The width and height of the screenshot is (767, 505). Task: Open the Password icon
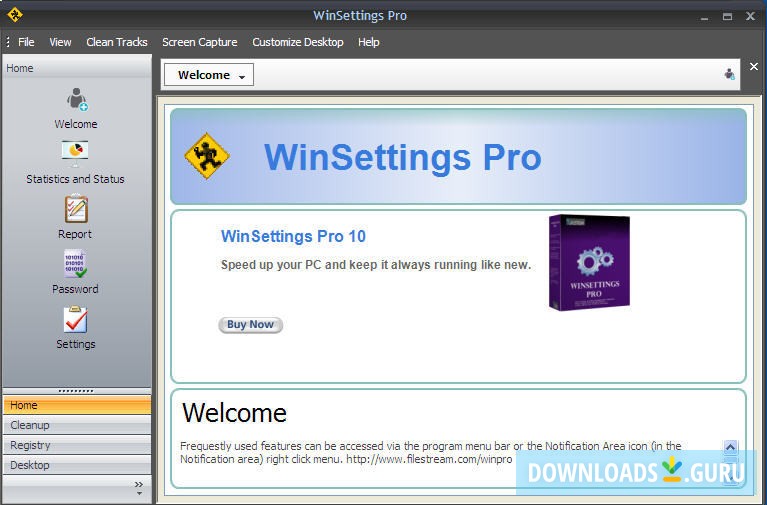(75, 264)
